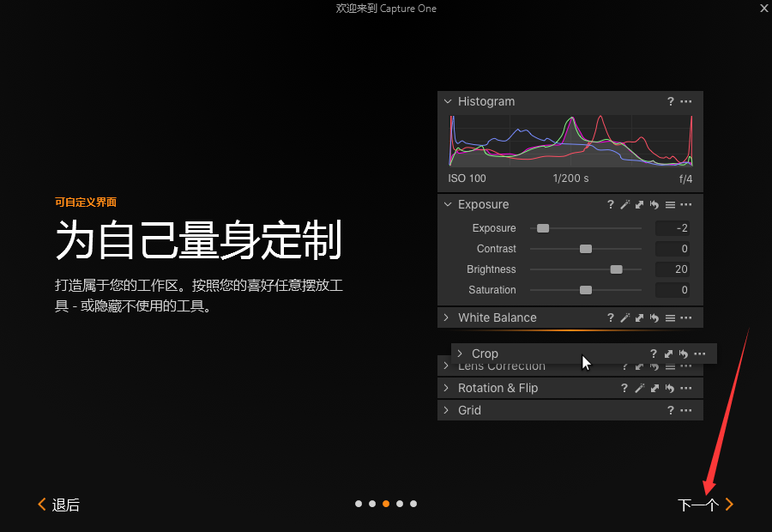This screenshot has width=772, height=532.
Task: Jump to the second welcome page dot
Action: (x=372, y=504)
